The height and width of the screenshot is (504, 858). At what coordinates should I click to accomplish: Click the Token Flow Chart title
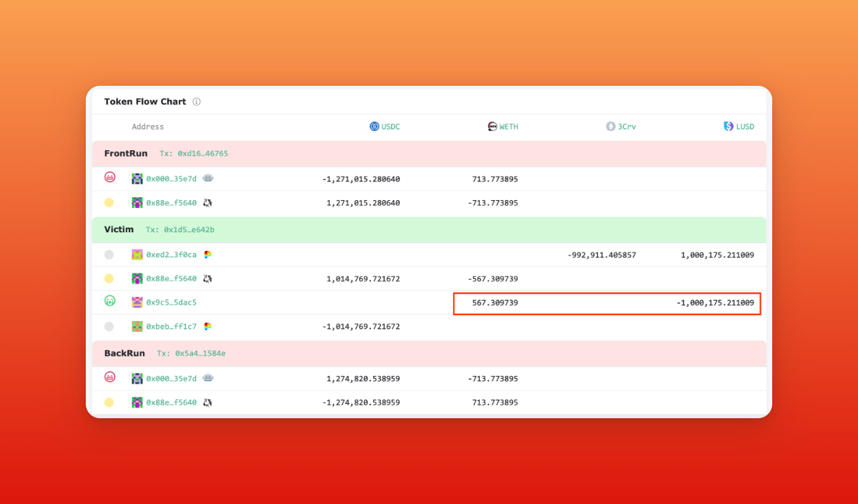(145, 102)
